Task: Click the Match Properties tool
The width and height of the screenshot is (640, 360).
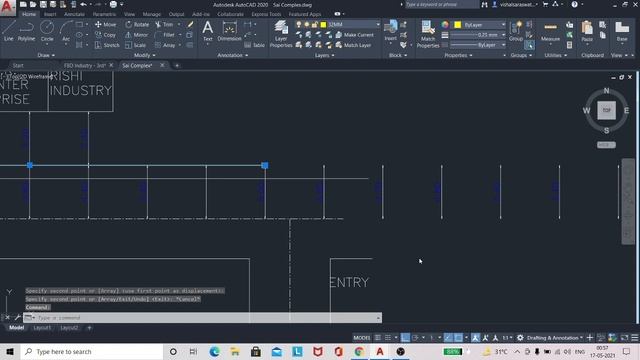Action: (428, 34)
